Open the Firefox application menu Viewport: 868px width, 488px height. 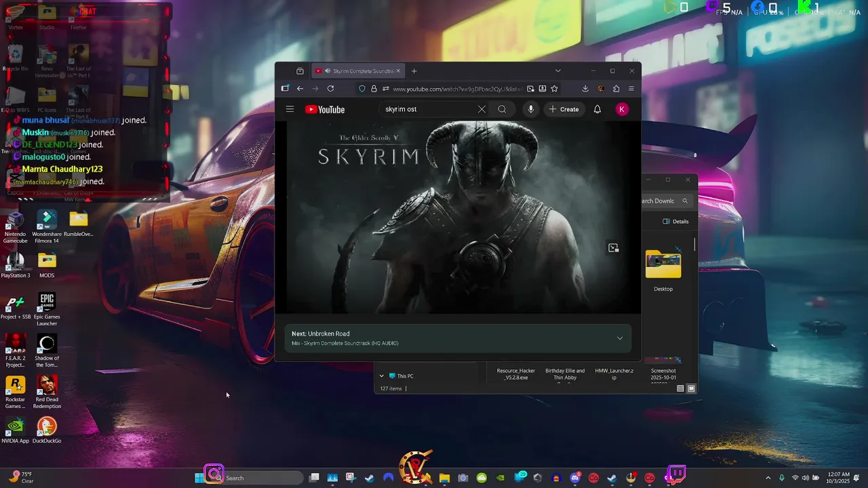[x=631, y=89]
